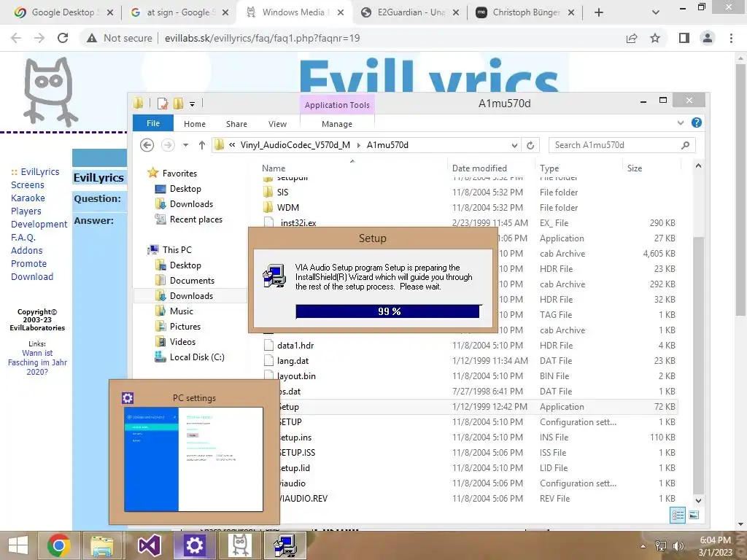Open the Download link on EvilLyrics page

32,276
